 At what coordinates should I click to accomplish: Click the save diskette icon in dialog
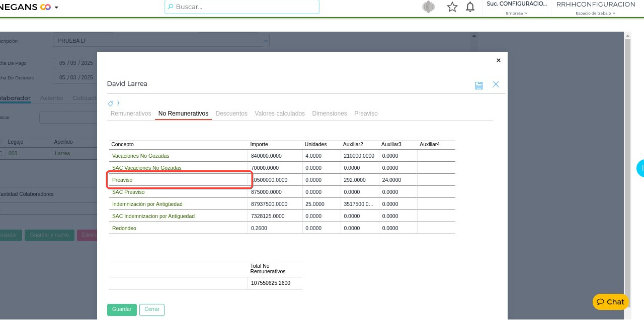tap(478, 85)
